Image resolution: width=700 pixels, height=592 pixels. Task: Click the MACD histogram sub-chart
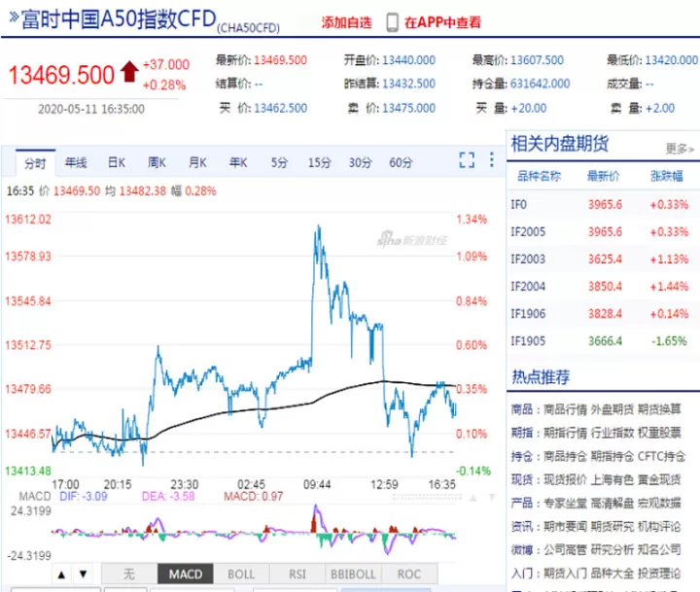pyautogui.click(x=254, y=533)
